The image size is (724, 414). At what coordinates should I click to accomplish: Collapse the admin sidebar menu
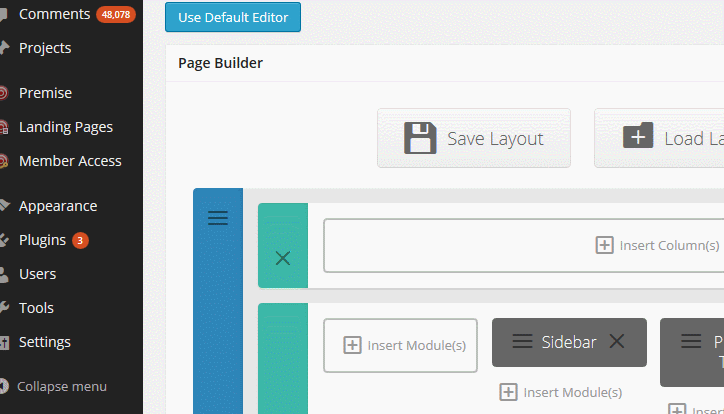(x=61, y=386)
